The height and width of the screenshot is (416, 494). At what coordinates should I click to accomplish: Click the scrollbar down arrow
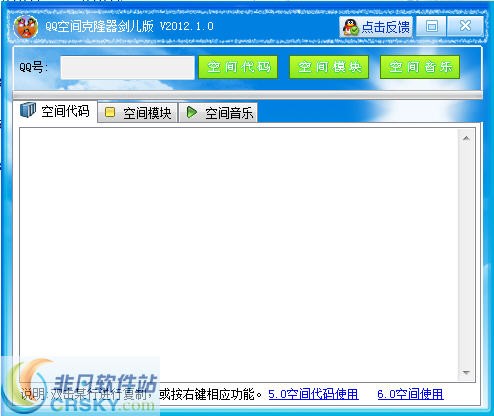coord(466,372)
